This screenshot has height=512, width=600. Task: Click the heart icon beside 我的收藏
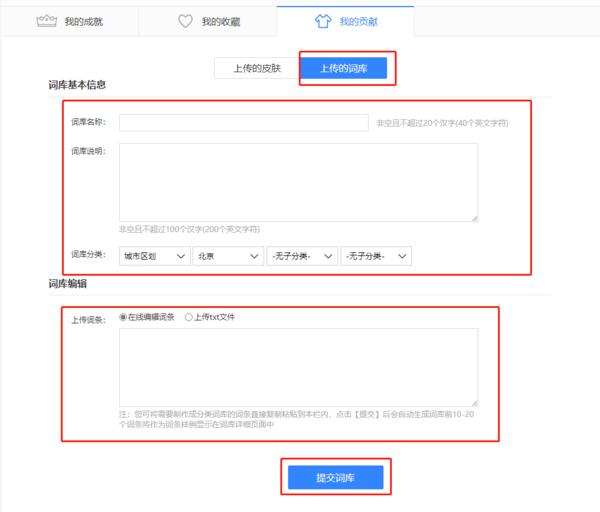tap(185, 20)
